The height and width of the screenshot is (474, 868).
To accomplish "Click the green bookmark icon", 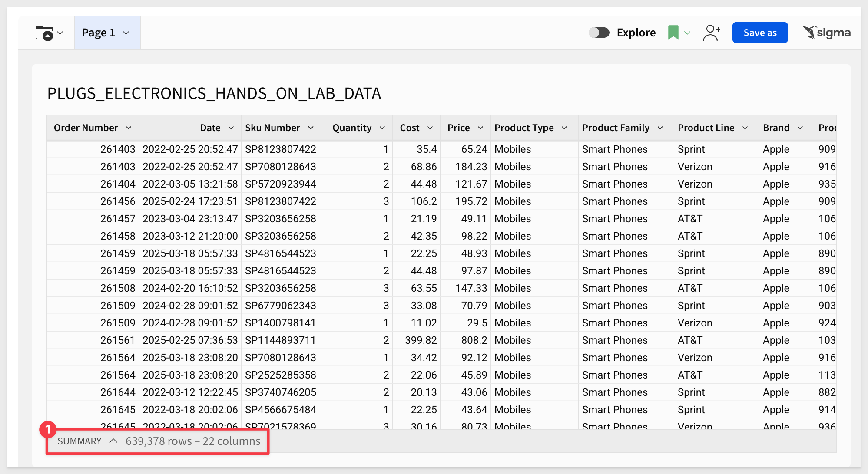I will pyautogui.click(x=673, y=33).
